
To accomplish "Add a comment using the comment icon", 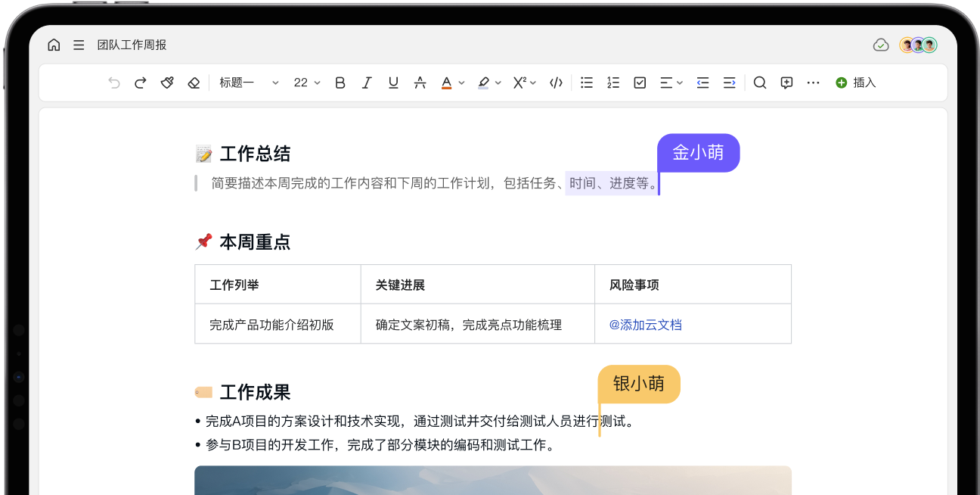I will pyautogui.click(x=786, y=83).
